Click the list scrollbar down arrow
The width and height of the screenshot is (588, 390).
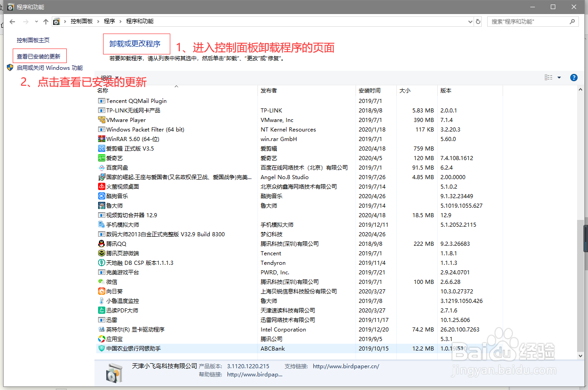point(580,356)
